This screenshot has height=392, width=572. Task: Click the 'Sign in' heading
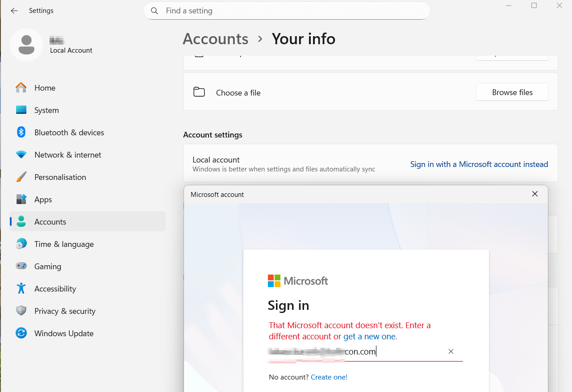(x=288, y=305)
